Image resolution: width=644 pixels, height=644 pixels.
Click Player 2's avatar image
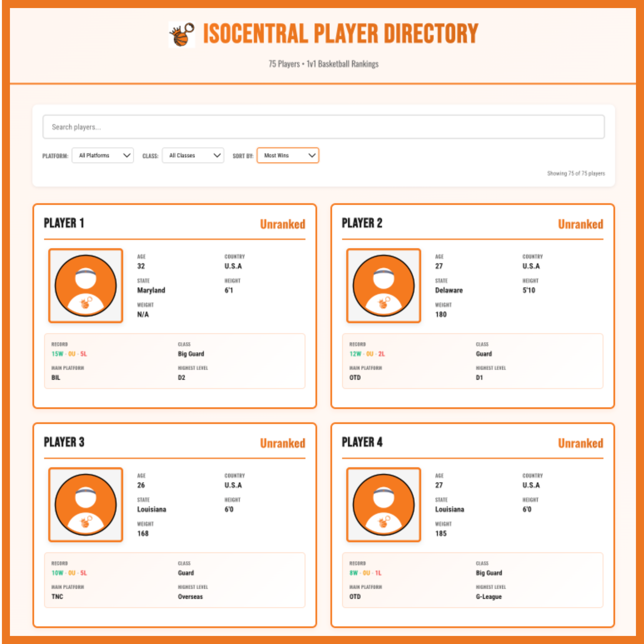383,286
